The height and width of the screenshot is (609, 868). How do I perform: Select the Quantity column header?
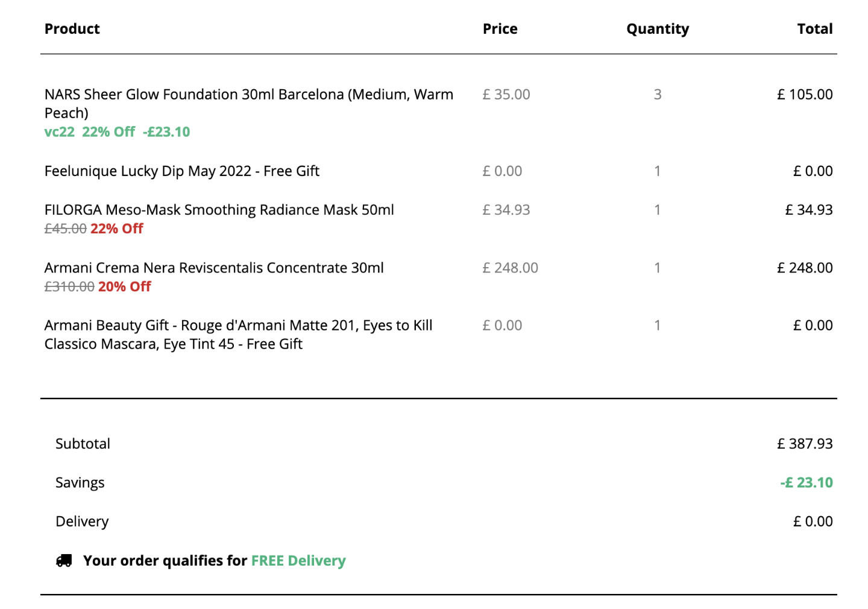[x=658, y=30]
